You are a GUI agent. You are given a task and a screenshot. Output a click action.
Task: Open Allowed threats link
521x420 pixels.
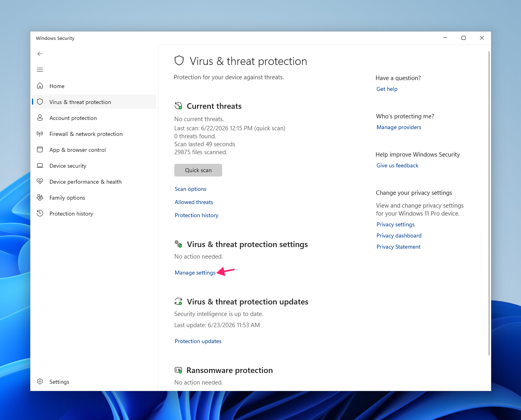(x=194, y=202)
